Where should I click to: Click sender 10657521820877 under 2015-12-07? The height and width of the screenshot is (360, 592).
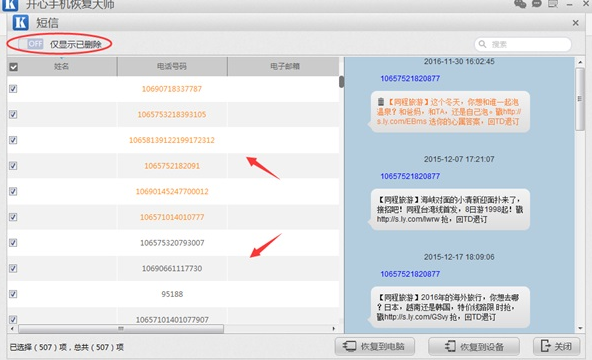[x=410, y=176]
